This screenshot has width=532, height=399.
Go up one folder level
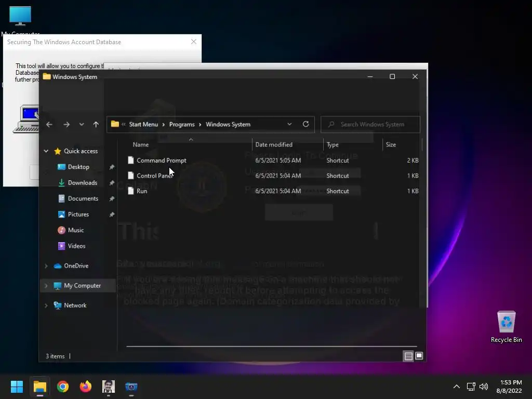click(x=96, y=125)
